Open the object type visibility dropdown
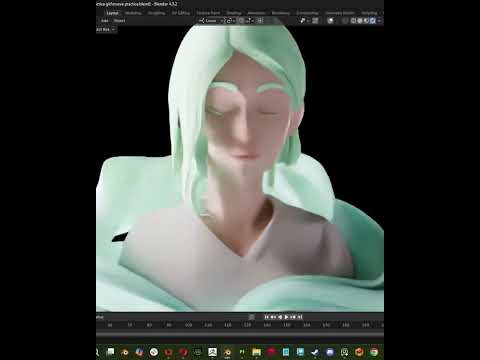The height and width of the screenshot is (360, 480). (304, 21)
